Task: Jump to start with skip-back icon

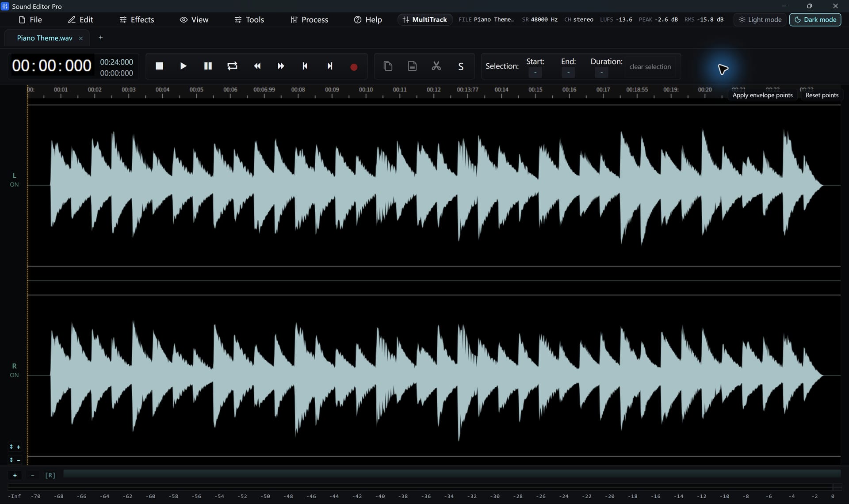Action: pos(305,66)
